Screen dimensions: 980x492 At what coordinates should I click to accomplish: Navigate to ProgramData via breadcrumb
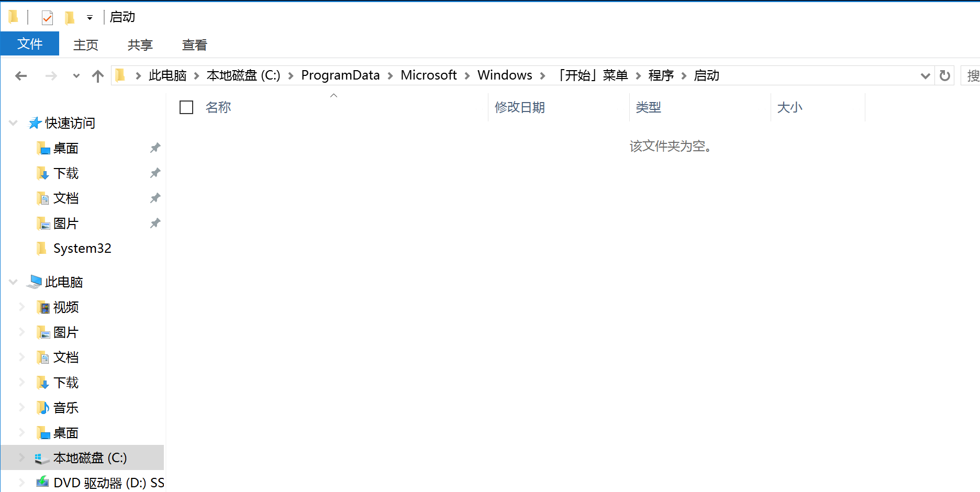[340, 75]
